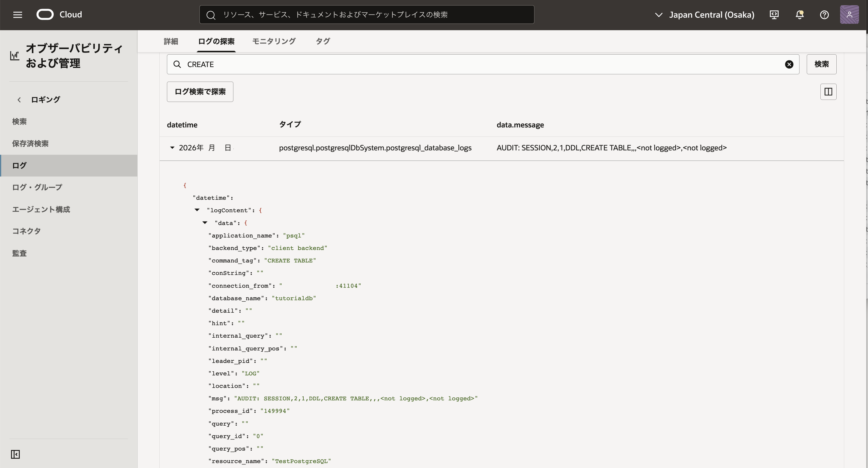Toggle column layout with the columns icon

[828, 92]
